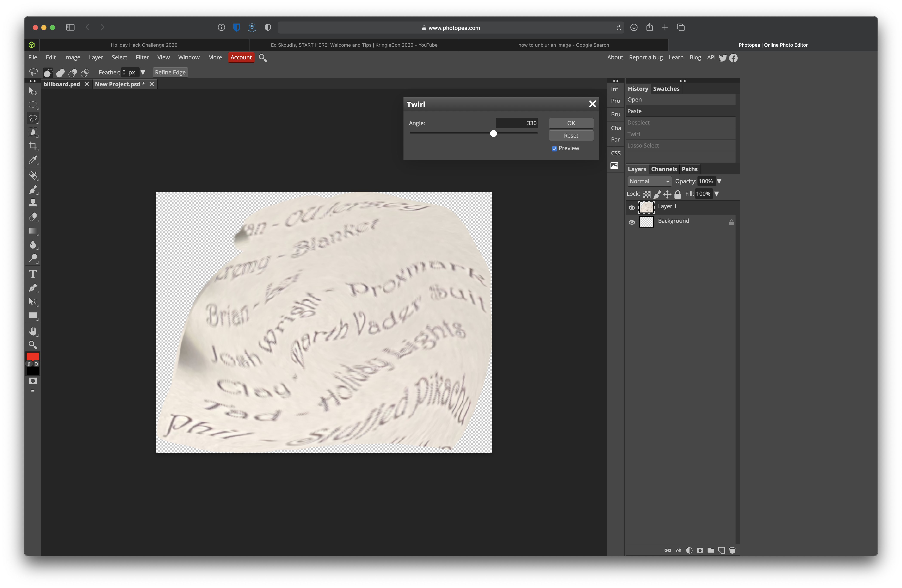Viewport: 902px width, 588px height.
Task: Select the Move tool
Action: click(x=33, y=91)
